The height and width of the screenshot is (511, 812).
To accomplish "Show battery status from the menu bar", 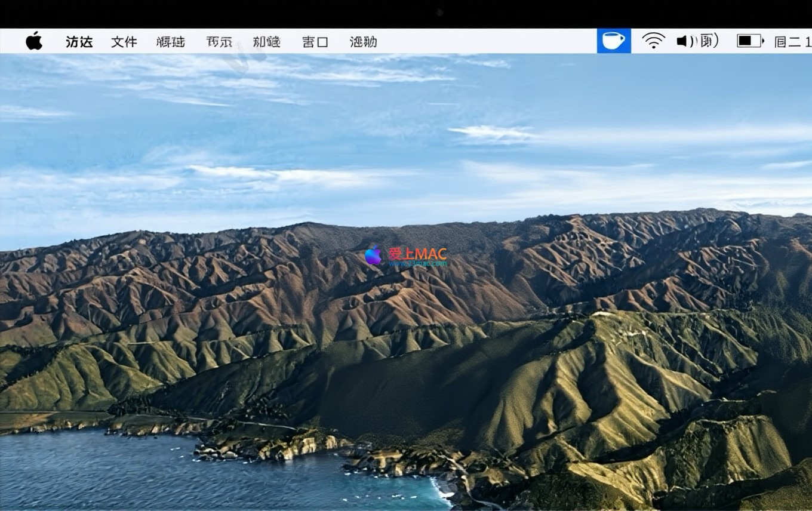I will tap(749, 41).
